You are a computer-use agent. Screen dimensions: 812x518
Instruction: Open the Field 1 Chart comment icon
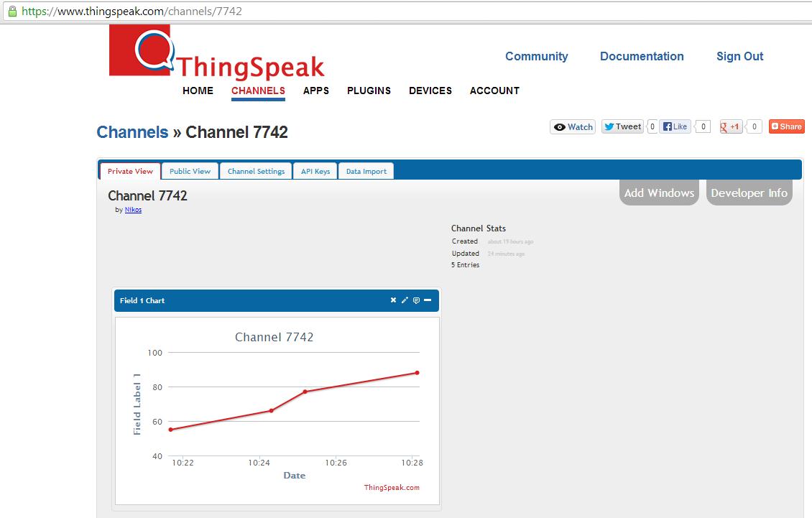(416, 300)
